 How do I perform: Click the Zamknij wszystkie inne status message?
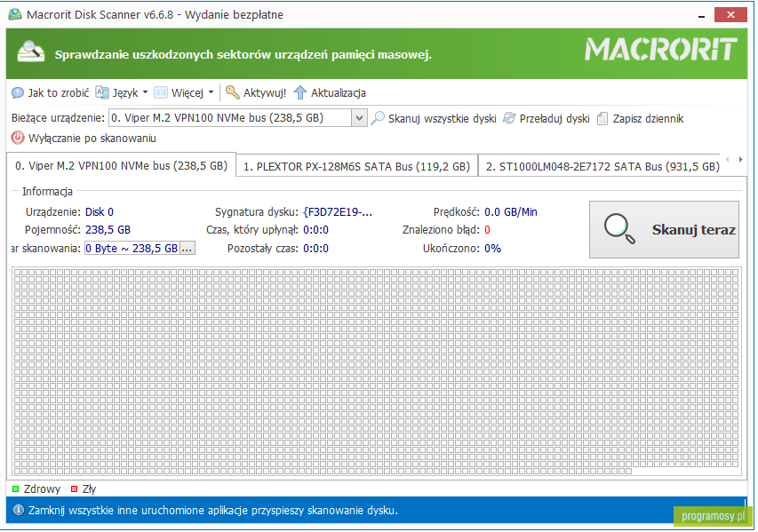click(x=213, y=511)
